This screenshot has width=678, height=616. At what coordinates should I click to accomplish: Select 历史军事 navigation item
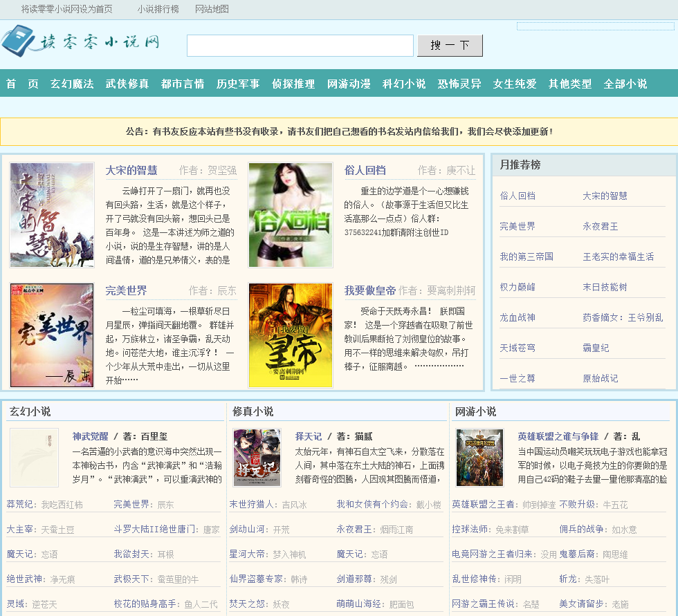(x=238, y=84)
